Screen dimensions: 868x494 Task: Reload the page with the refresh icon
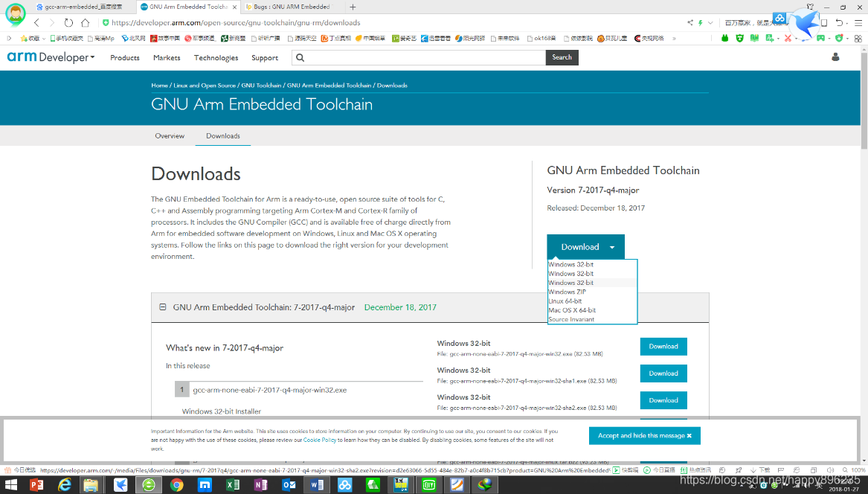(68, 23)
